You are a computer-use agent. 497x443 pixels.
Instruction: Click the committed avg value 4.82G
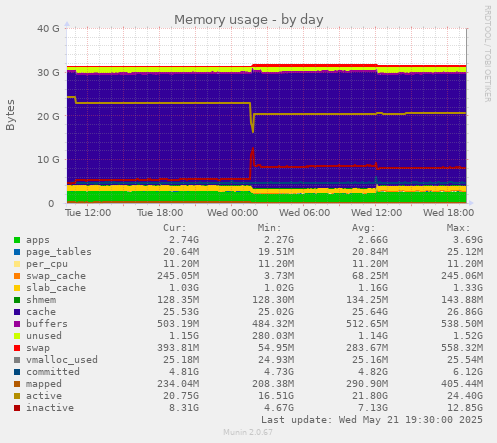tap(373, 372)
